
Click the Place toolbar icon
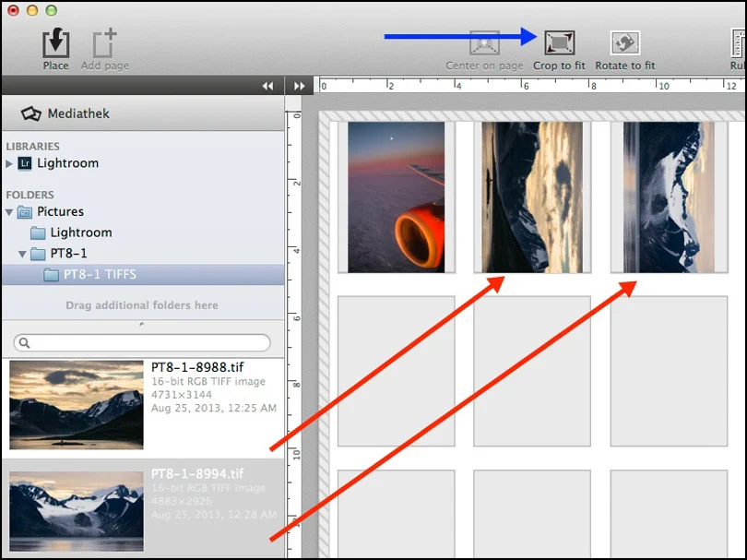pyautogui.click(x=55, y=44)
